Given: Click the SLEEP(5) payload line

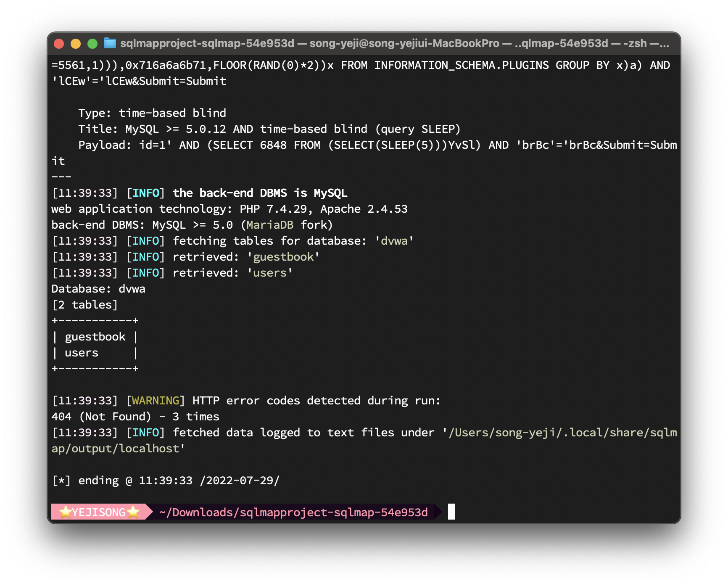Looking at the screenshot, I should pos(377,145).
